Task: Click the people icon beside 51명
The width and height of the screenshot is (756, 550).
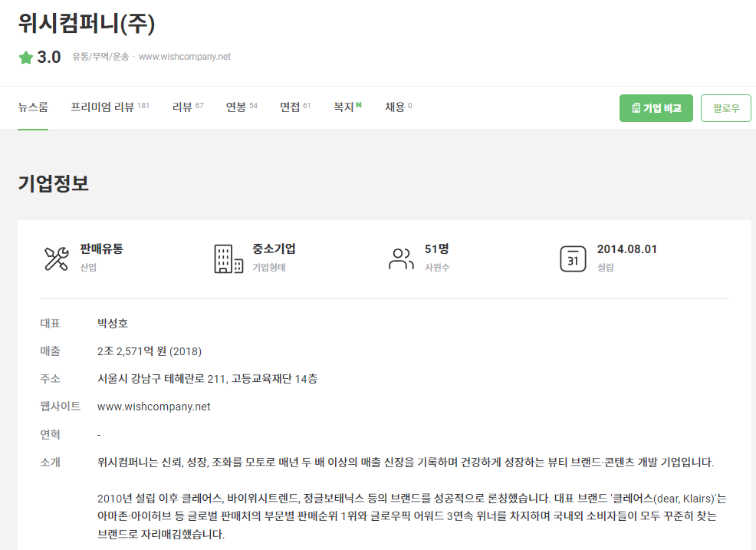Action: click(401, 259)
